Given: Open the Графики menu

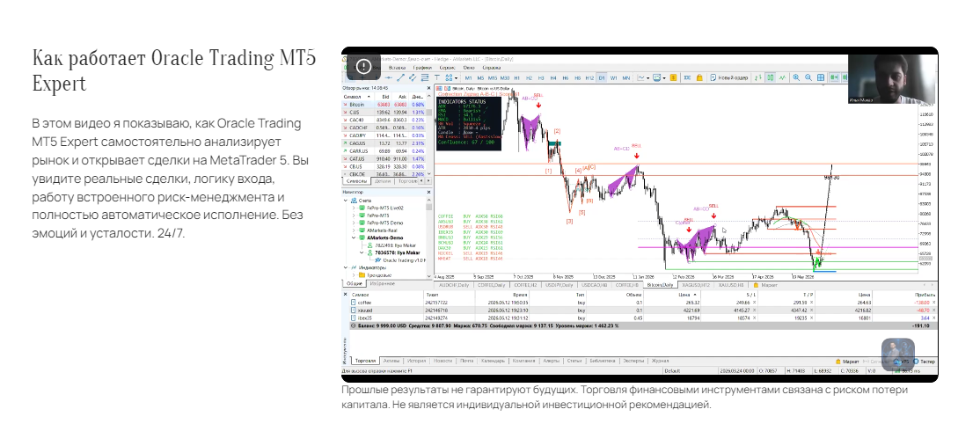Looking at the screenshot, I should coord(422,68).
